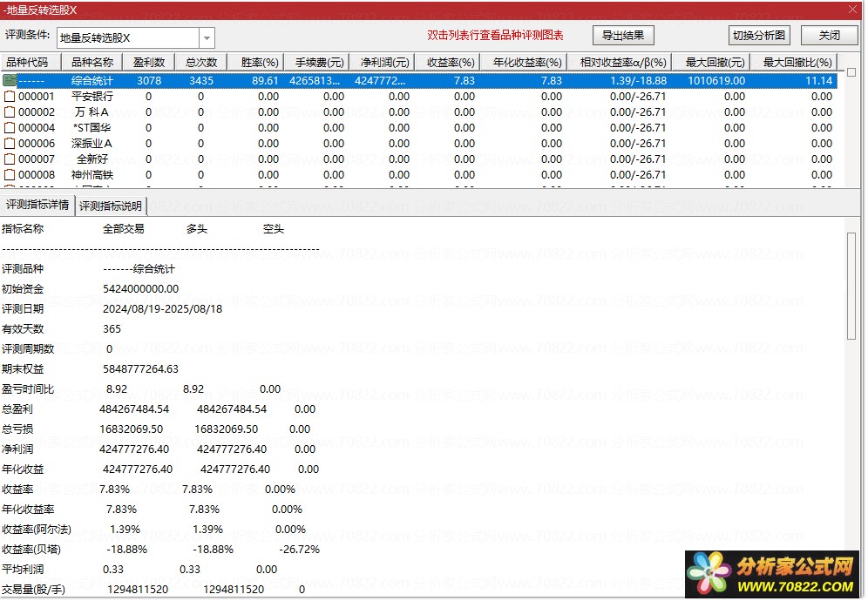Select the 评测指标详情 tab

click(37, 205)
